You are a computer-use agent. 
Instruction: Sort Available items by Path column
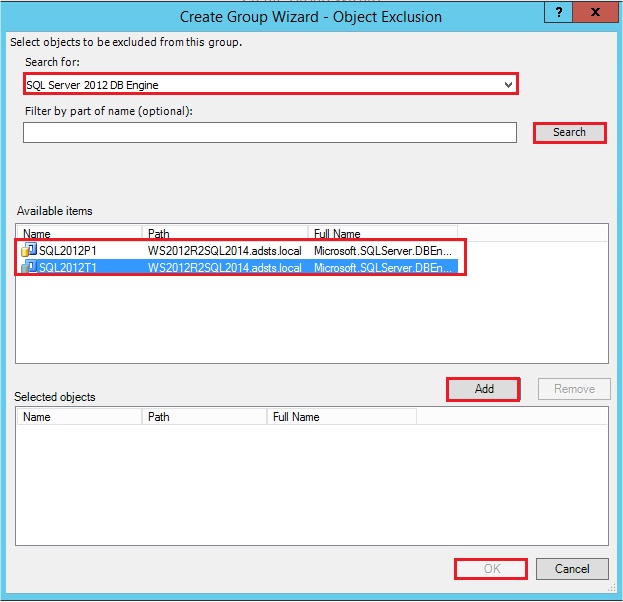click(x=225, y=233)
